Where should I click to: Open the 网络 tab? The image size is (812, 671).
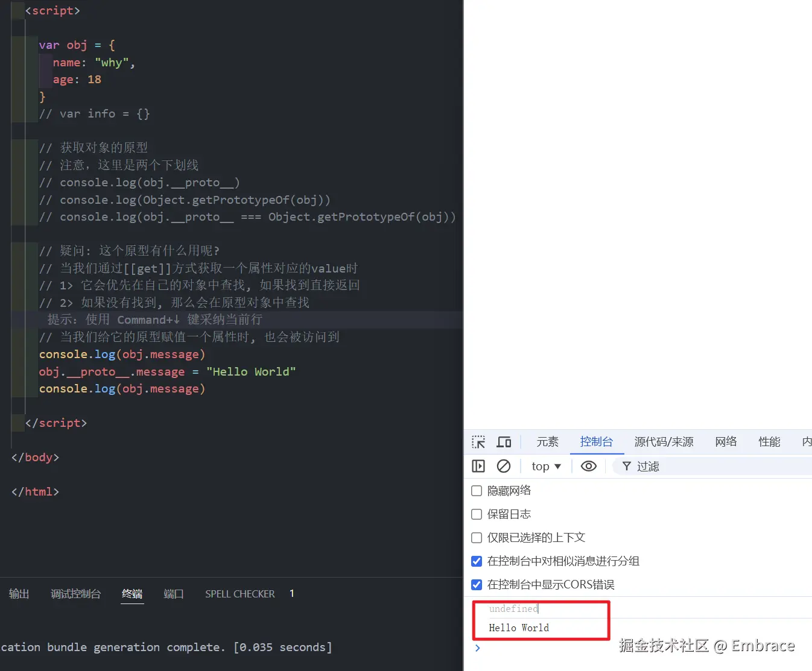click(726, 442)
